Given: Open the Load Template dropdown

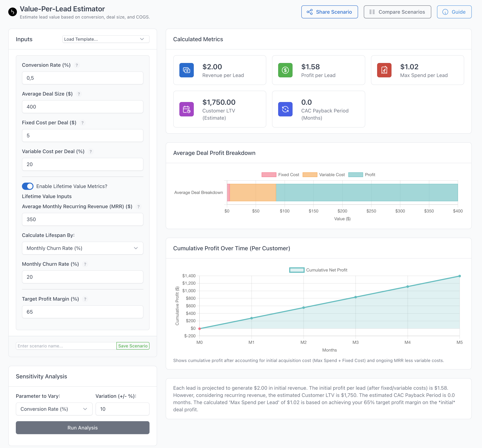Looking at the screenshot, I should tap(106, 39).
